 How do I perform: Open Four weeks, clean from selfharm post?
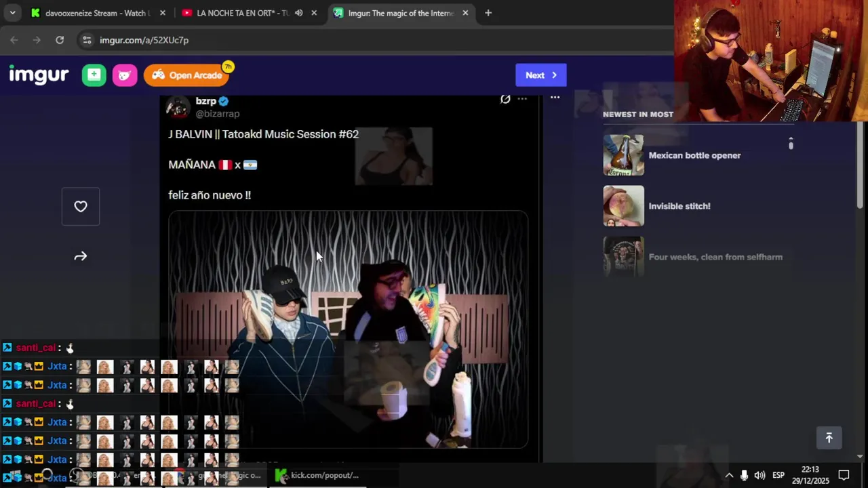(x=715, y=257)
